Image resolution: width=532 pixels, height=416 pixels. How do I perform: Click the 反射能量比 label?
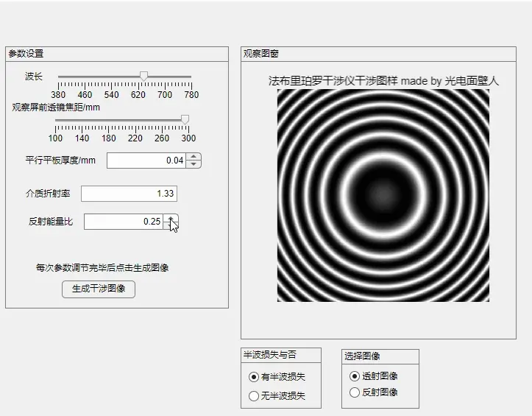(51, 222)
